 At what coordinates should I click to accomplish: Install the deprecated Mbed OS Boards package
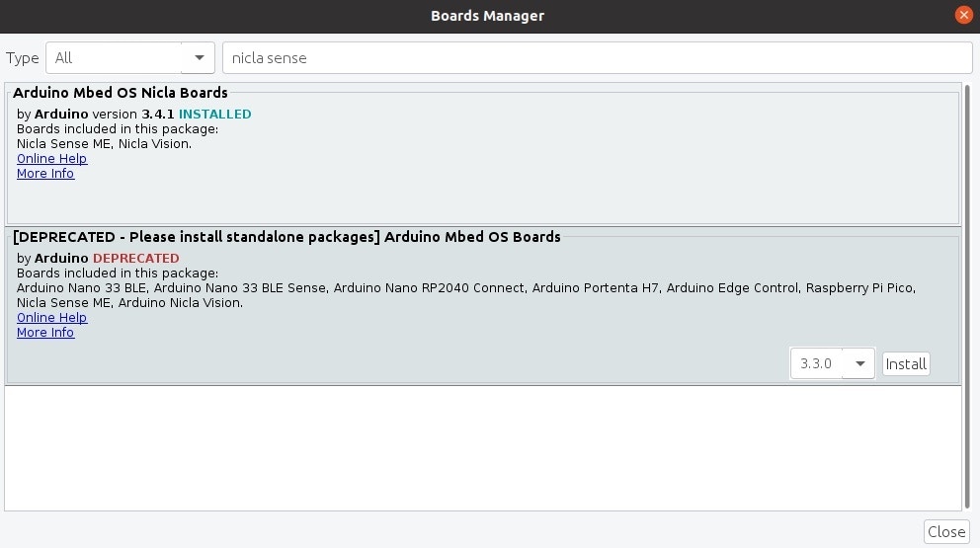point(906,363)
